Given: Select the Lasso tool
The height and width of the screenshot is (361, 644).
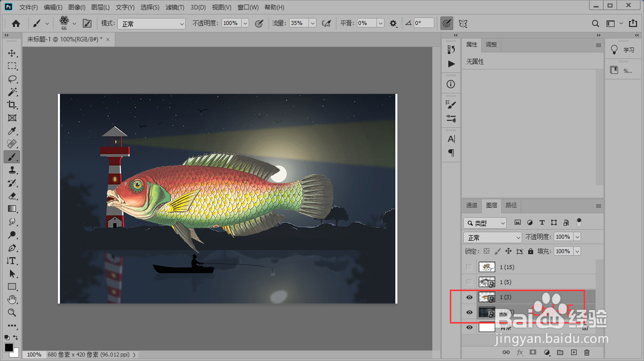Looking at the screenshot, I should pyautogui.click(x=12, y=79).
